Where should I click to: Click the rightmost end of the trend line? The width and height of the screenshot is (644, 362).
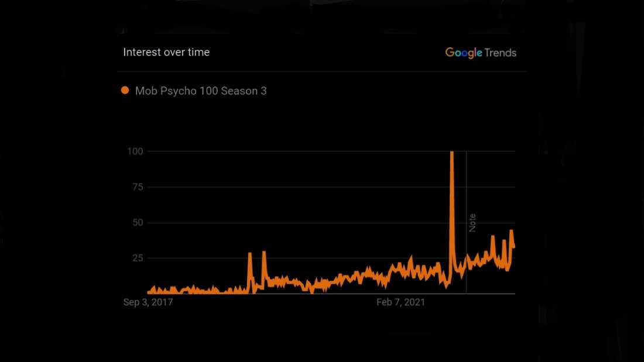[x=514, y=247]
